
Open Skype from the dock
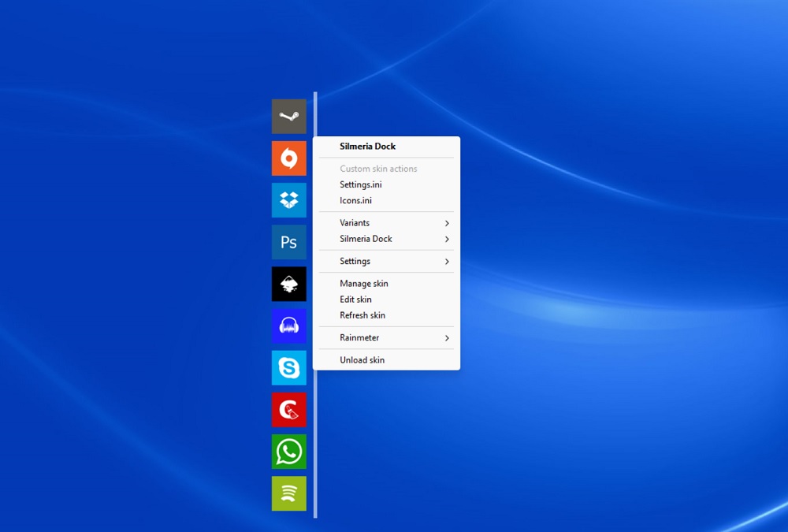tap(288, 367)
